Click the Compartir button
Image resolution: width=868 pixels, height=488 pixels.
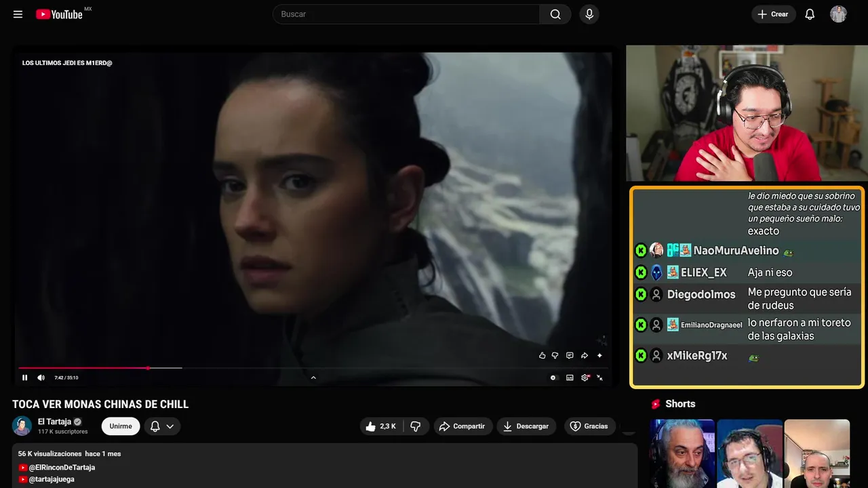(x=463, y=426)
